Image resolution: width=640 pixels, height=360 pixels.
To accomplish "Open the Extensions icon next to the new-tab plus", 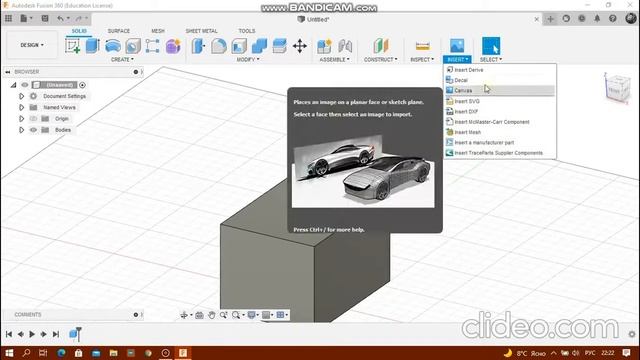I will [x=566, y=18].
